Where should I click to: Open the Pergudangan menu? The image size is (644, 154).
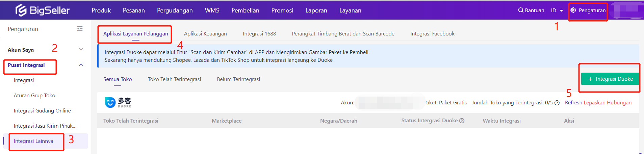[x=175, y=10]
